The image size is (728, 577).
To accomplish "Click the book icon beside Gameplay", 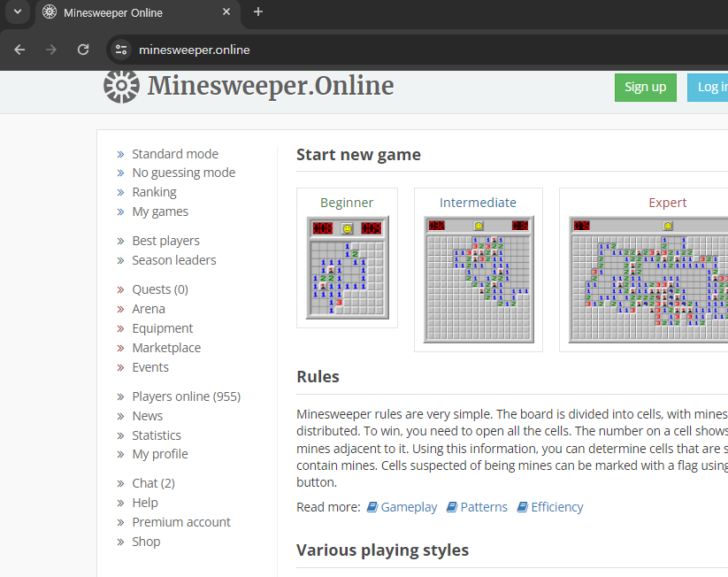I will coord(372,507).
